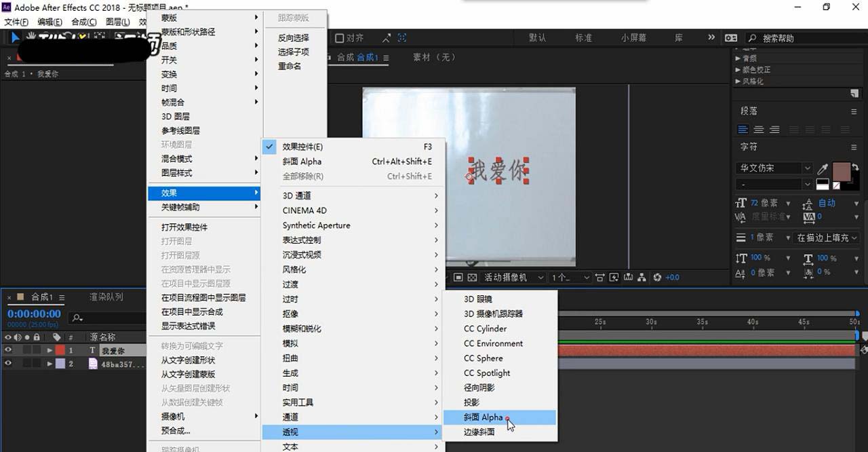This screenshot has width=868, height=452.
Task: Toggle the transparency grid in the viewer
Action: 472,277
